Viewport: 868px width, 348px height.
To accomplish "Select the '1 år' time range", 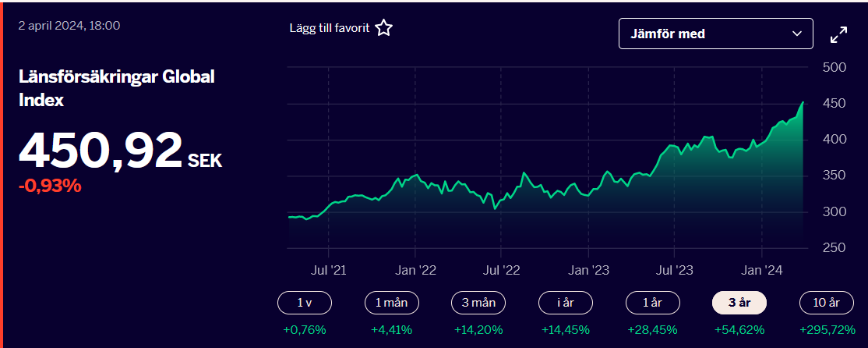I will coord(653,303).
